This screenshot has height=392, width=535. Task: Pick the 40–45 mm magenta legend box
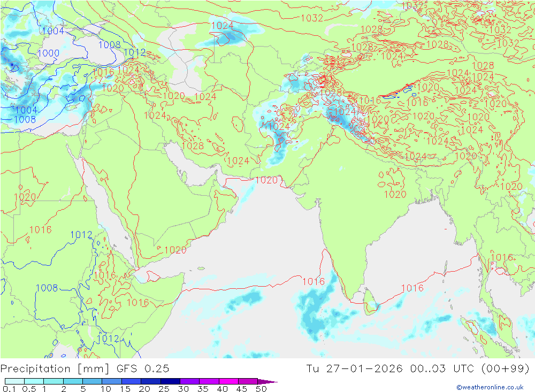[228, 381]
